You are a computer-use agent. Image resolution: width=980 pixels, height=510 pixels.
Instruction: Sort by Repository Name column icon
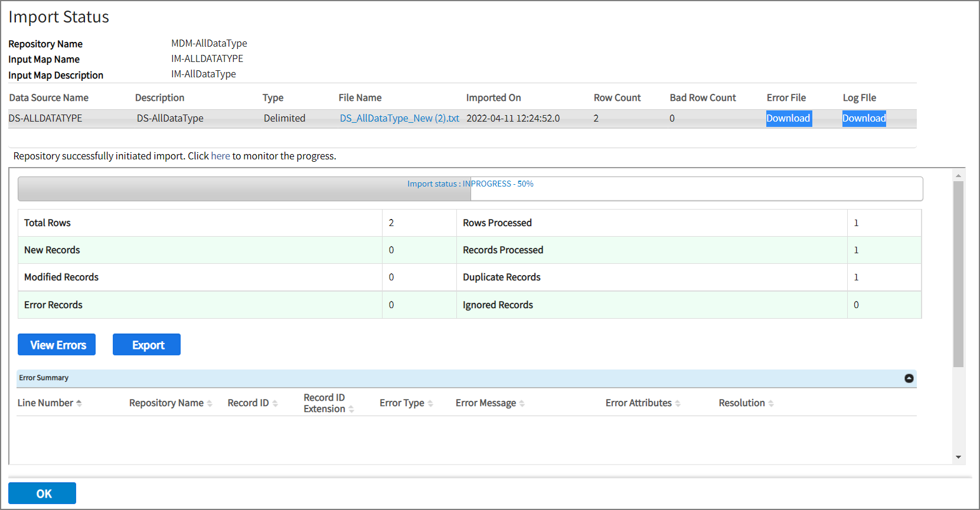(210, 404)
